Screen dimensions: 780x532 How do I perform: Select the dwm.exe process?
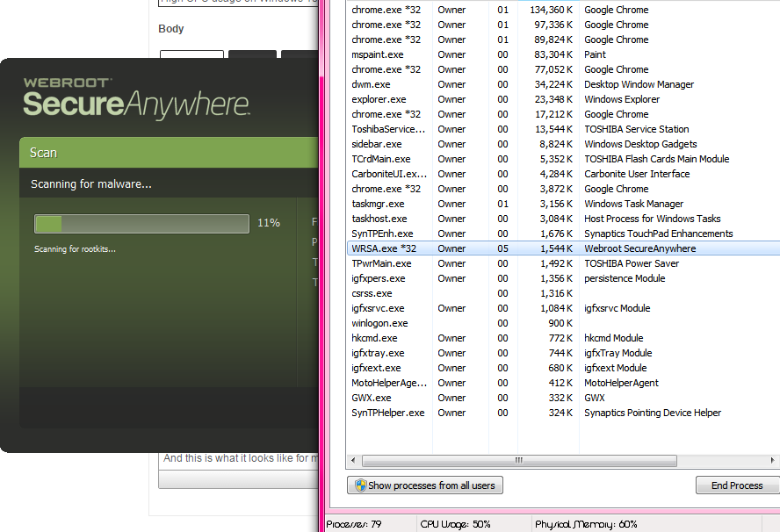pos(563,84)
